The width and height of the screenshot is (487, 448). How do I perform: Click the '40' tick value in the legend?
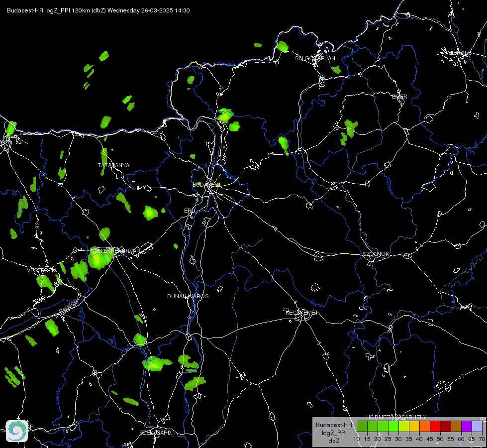(419, 440)
